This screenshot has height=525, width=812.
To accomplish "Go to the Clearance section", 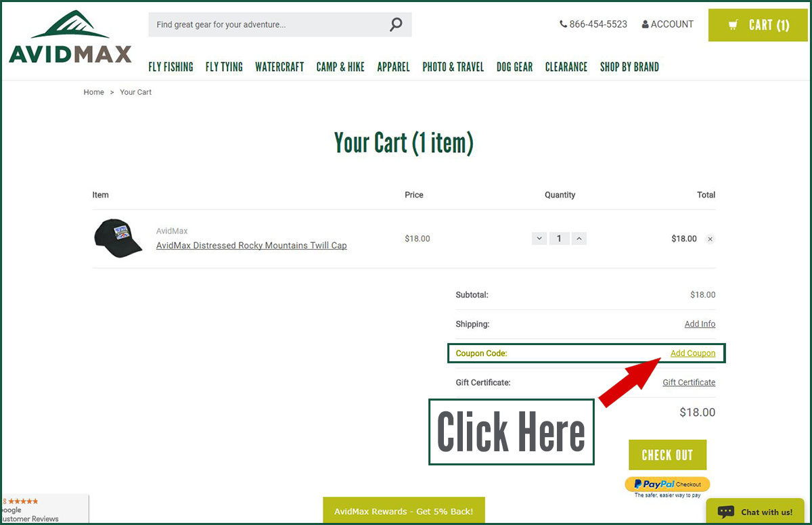I will [x=566, y=67].
